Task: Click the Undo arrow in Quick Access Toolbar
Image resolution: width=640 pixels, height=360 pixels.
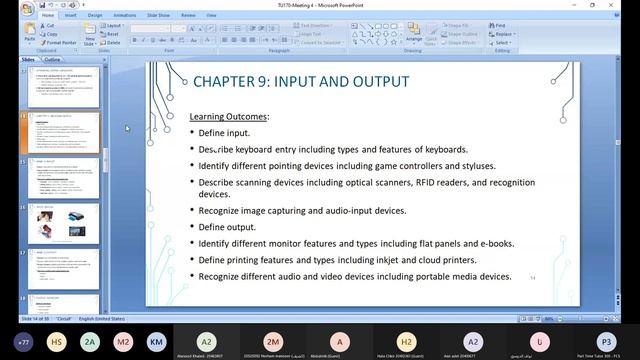Action: click(x=51, y=5)
